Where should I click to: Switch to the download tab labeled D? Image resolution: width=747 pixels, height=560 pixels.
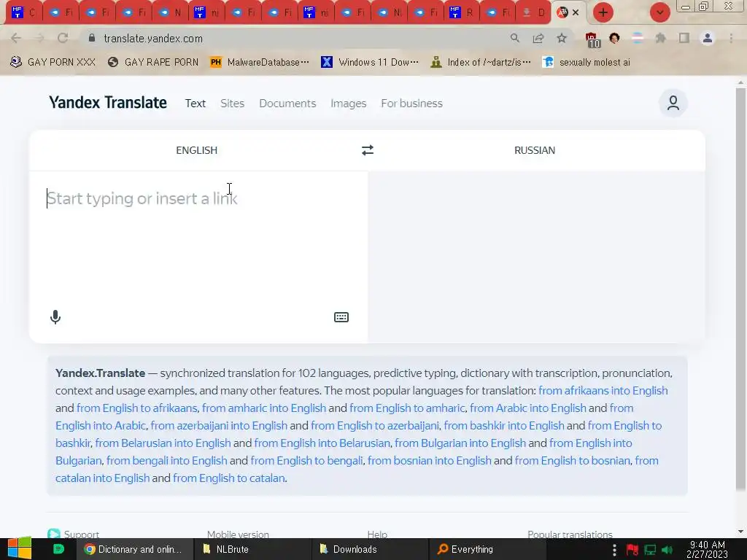point(533,12)
